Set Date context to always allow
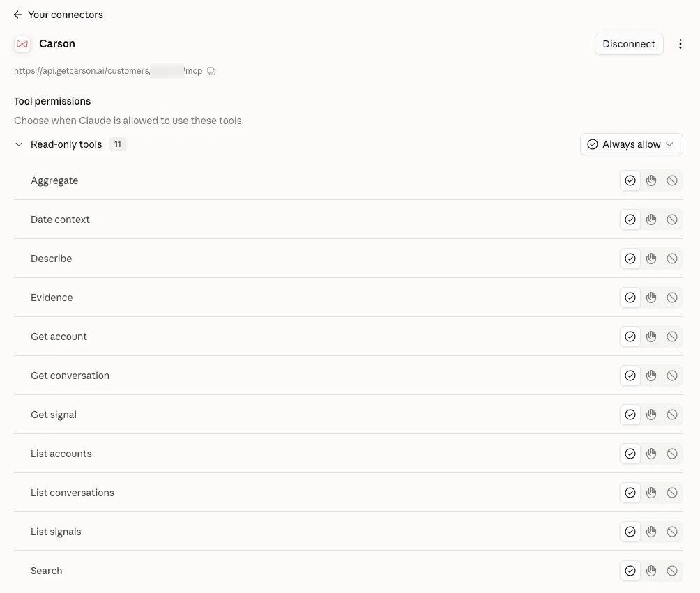Viewport: 700px width, 593px height. pos(630,220)
